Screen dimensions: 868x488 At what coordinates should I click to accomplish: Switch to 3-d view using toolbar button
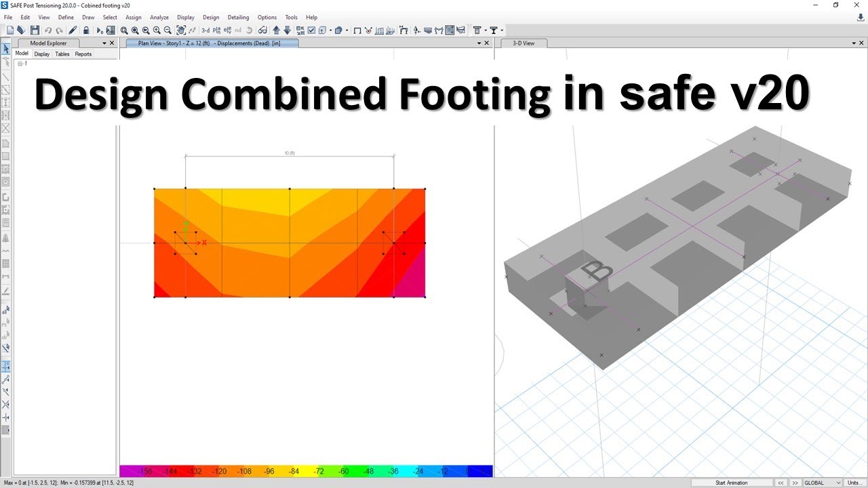click(x=205, y=30)
